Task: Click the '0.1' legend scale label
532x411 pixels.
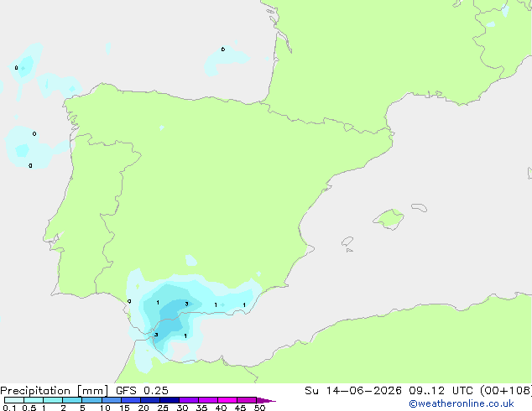Action: click(x=9, y=408)
